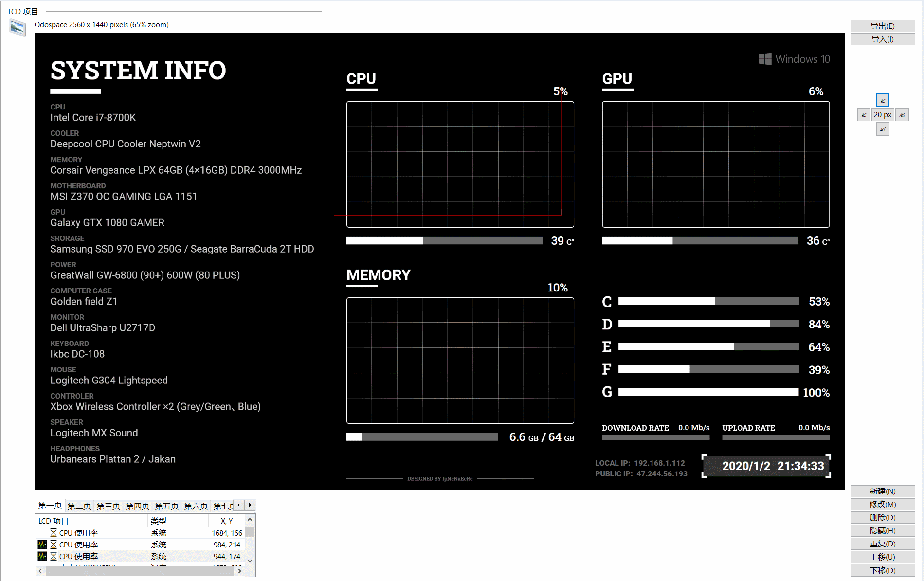
Task: Click the item list's horizontal scroll-right arrow
Action: [x=239, y=571]
